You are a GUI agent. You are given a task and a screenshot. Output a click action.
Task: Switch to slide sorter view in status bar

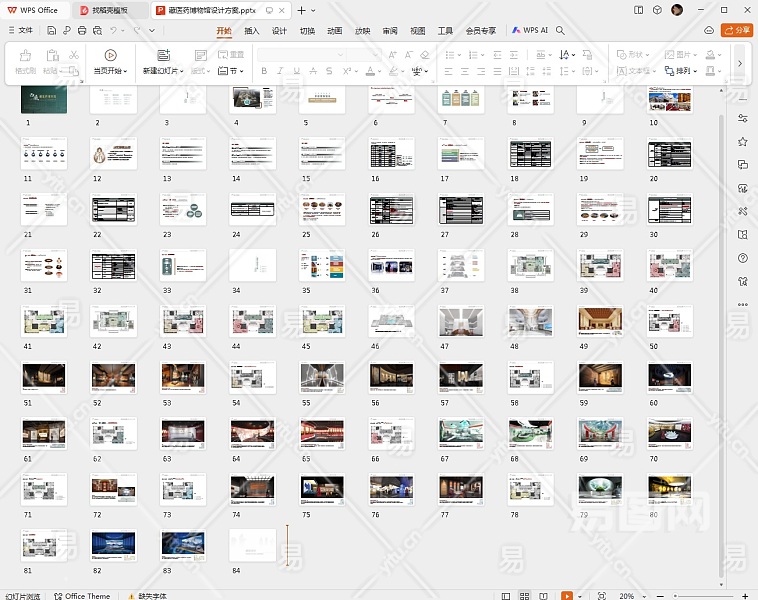pyautogui.click(x=524, y=595)
